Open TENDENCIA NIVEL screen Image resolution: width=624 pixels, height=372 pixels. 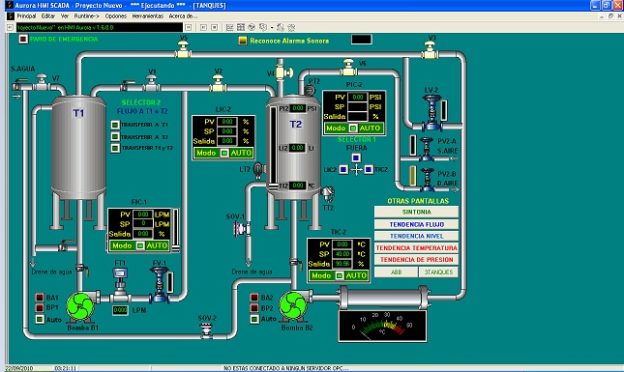(416, 236)
